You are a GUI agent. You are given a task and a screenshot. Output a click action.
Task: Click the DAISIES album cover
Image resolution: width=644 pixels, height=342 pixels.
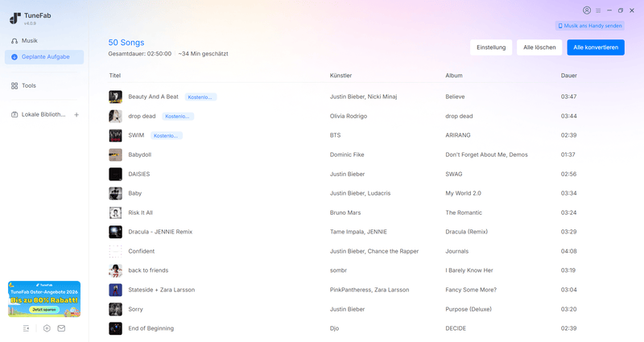pyautogui.click(x=115, y=174)
